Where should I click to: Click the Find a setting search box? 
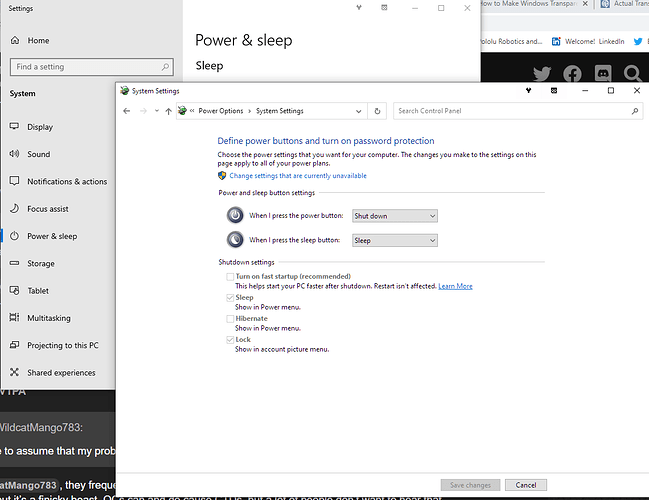coord(91,67)
